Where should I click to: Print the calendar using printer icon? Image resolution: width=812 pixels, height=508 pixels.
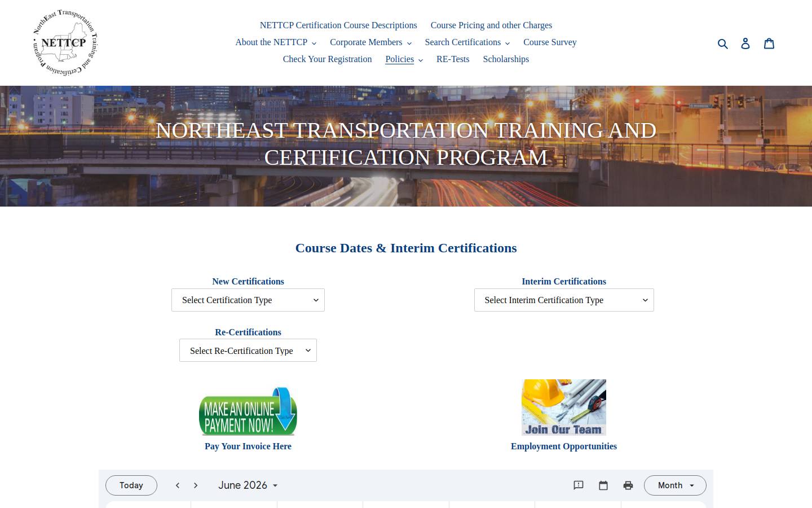(x=628, y=485)
